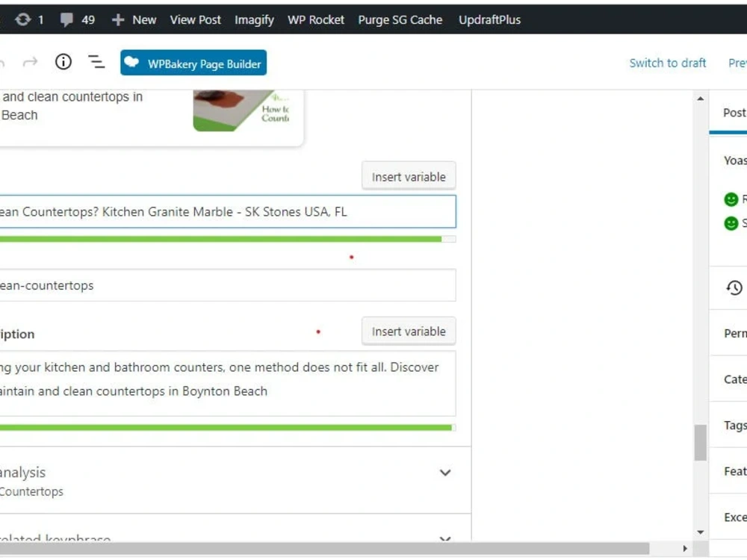Click Switch to draft link

pos(667,63)
